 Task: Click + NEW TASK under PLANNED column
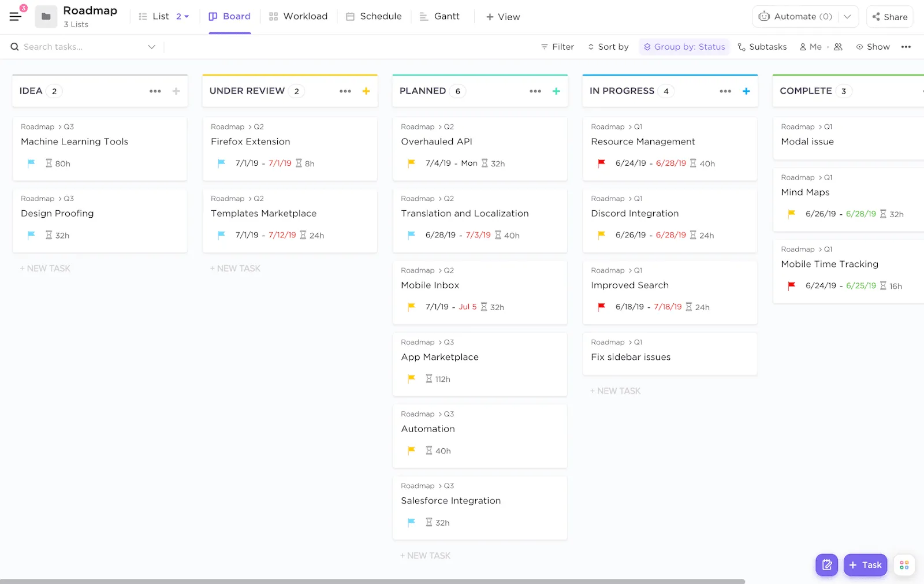click(x=425, y=556)
